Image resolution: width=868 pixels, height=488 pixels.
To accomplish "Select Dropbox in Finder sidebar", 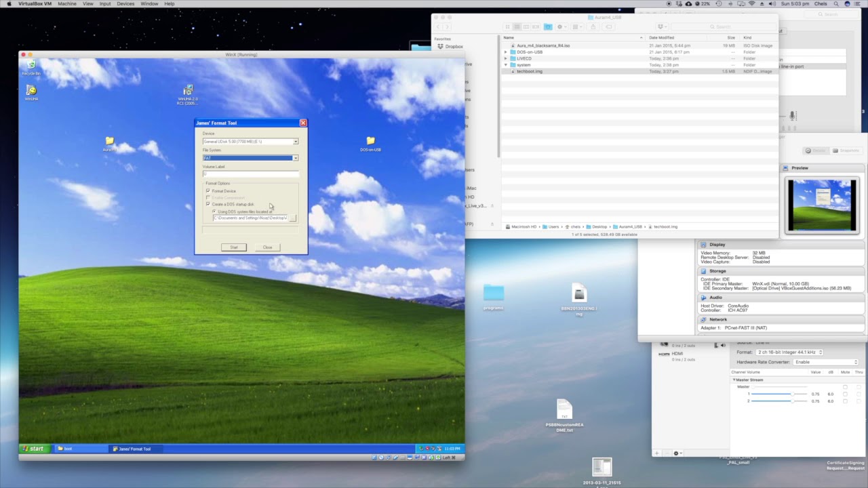I will (450, 46).
